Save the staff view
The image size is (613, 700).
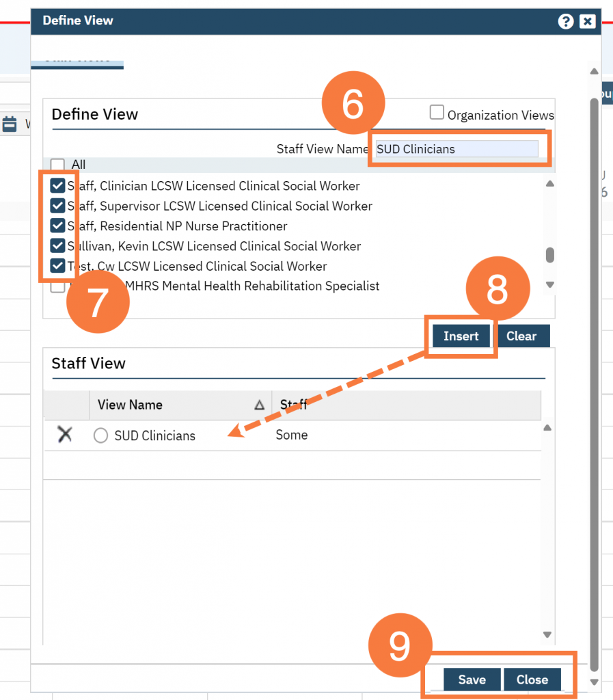tap(472, 679)
